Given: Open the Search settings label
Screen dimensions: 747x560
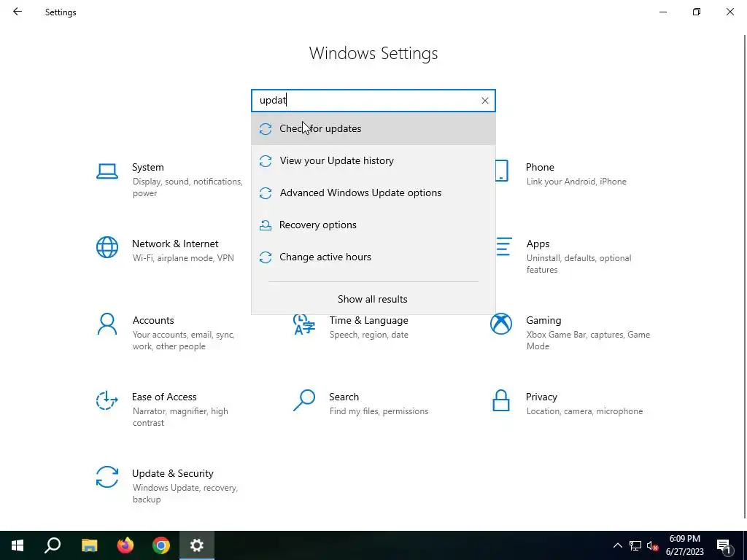Looking at the screenshot, I should (344, 397).
